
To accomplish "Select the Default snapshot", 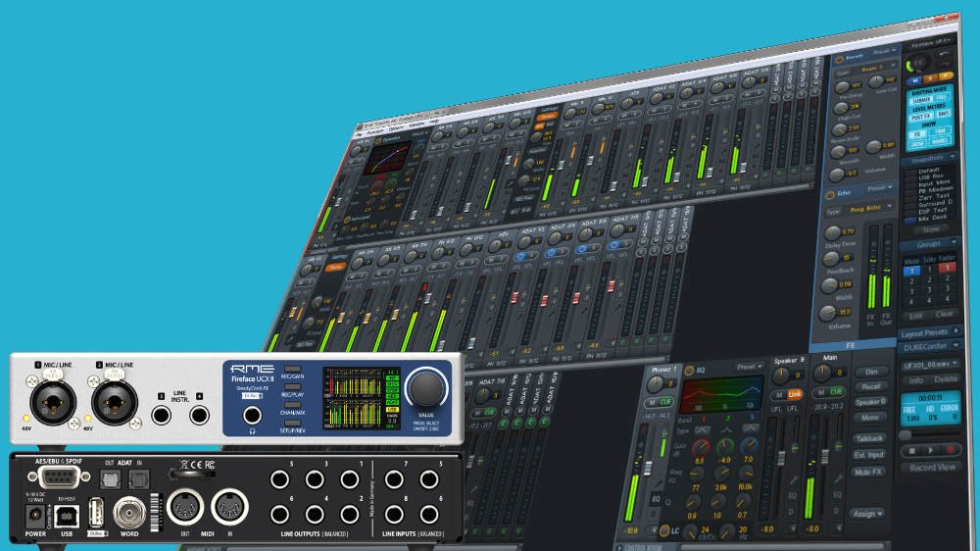I will 928,171.
